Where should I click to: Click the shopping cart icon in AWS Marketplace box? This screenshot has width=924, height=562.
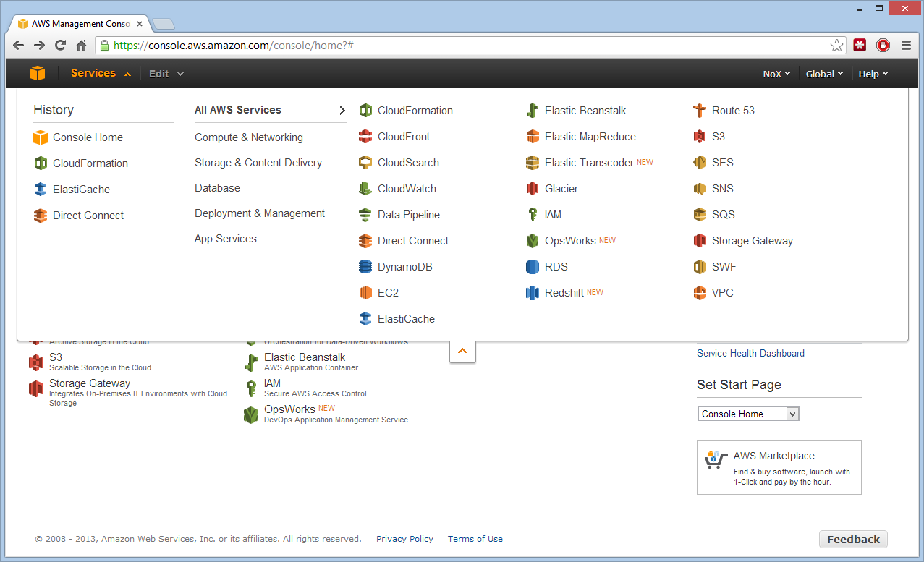pos(715,460)
